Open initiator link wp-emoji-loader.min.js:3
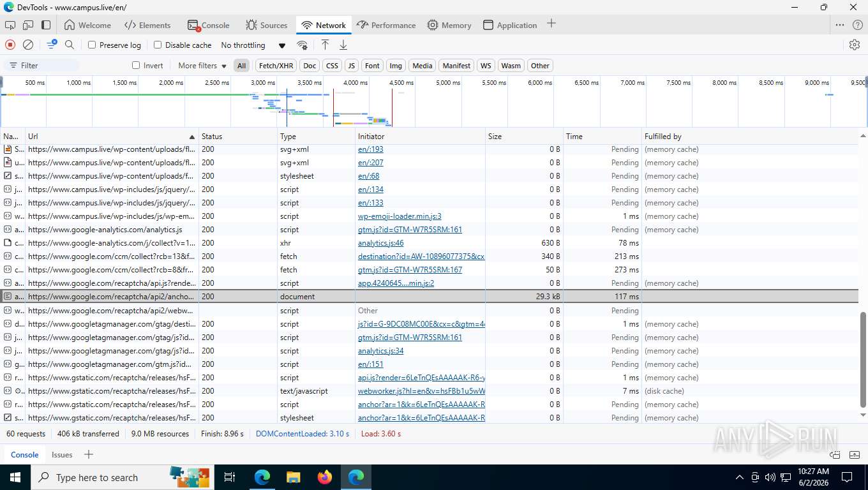This screenshot has height=490, width=868. point(400,216)
